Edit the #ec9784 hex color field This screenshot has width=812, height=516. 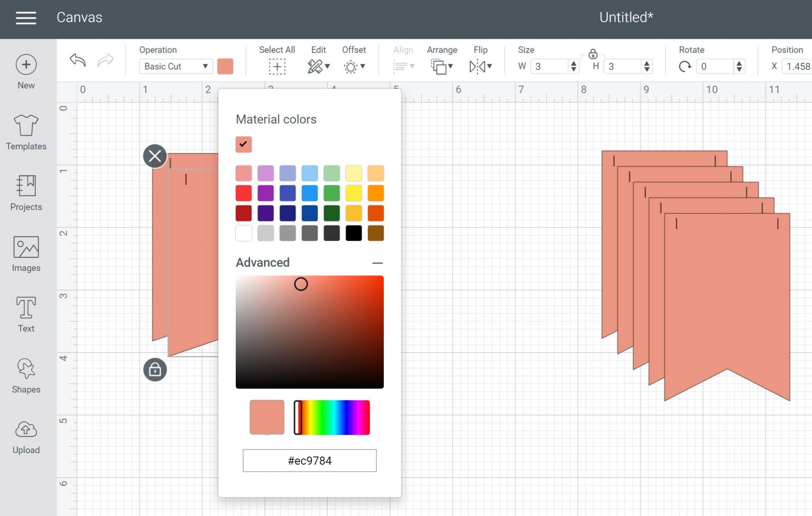(x=309, y=460)
